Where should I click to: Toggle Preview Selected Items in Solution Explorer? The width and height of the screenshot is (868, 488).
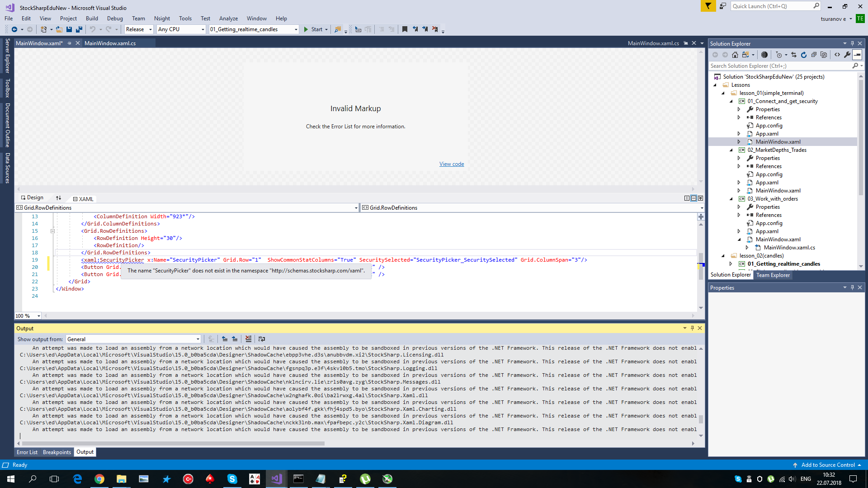pyautogui.click(x=857, y=55)
